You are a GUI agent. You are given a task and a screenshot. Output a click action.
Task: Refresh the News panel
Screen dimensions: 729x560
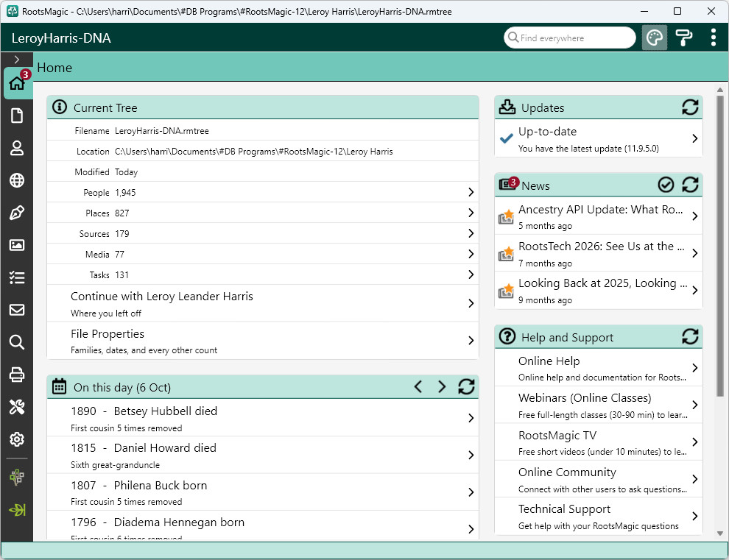click(x=690, y=185)
